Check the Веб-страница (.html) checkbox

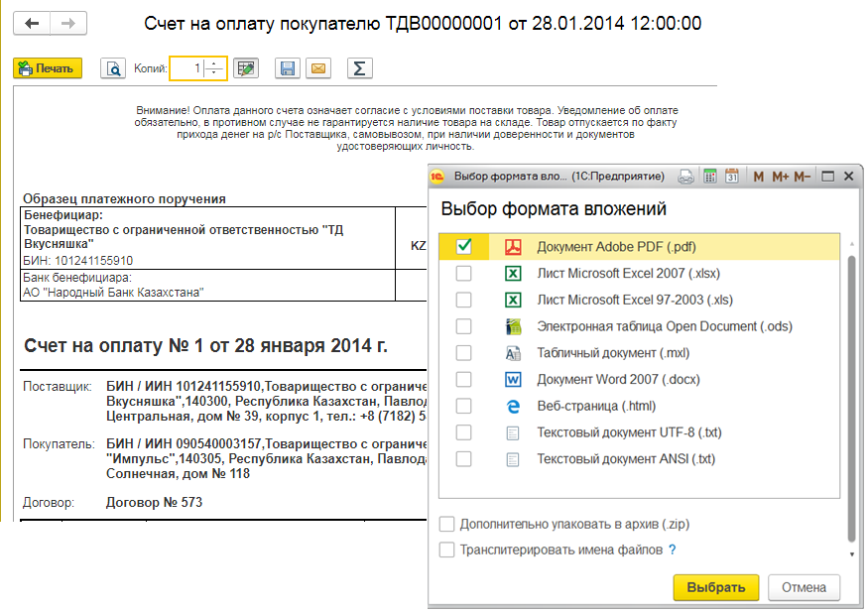pos(464,406)
